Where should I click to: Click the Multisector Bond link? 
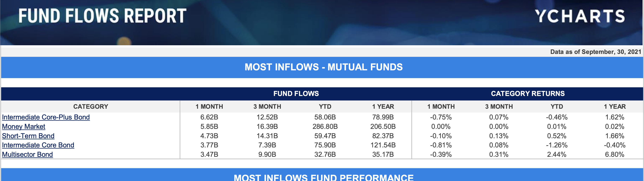pos(27,154)
